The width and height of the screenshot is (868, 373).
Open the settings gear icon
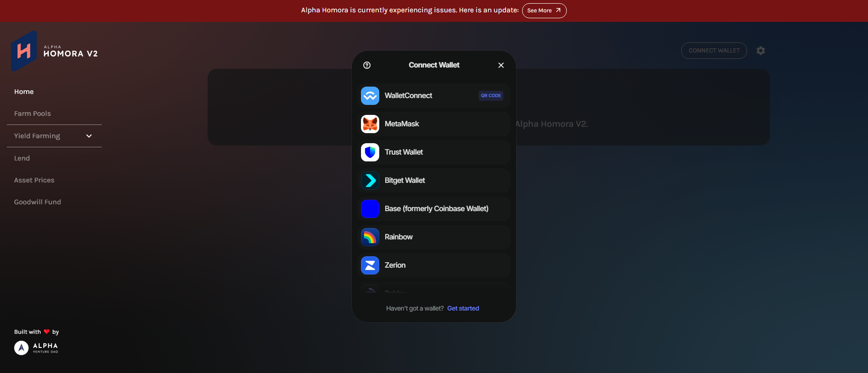point(761,51)
